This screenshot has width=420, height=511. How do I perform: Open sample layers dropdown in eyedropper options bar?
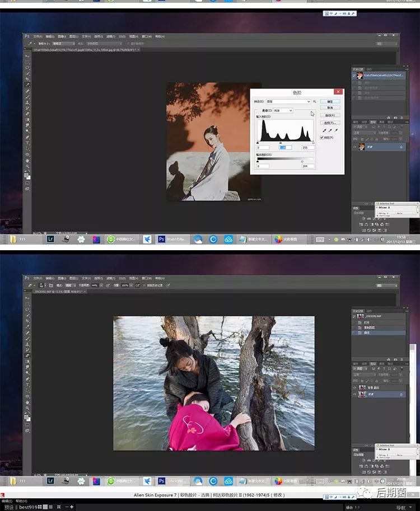tap(104, 44)
